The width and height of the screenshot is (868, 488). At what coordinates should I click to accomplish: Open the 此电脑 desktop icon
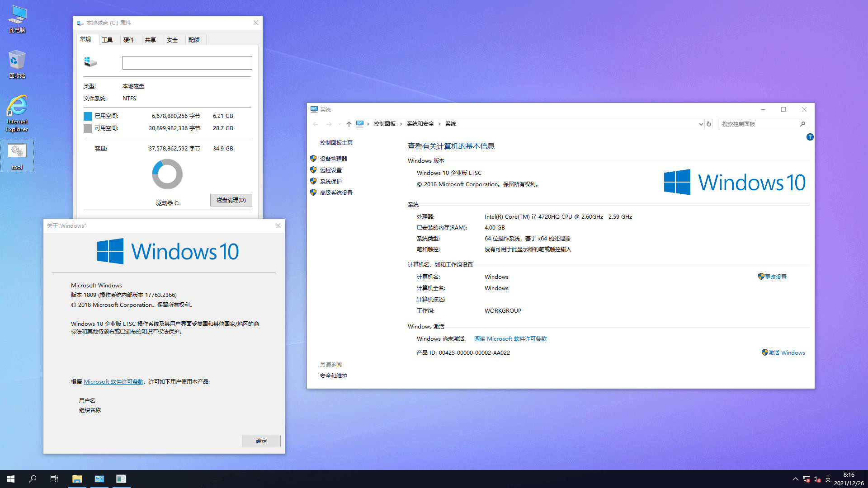tap(17, 19)
